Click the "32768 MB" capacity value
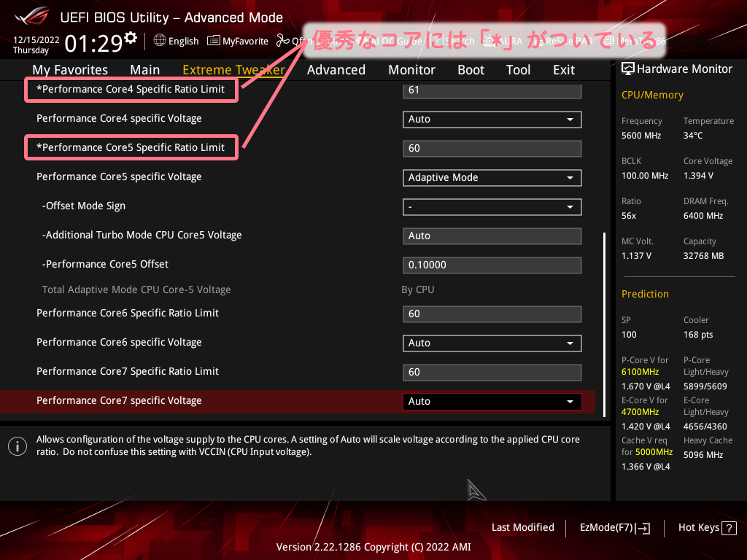Viewport: 747px width, 560px height. 703,256
